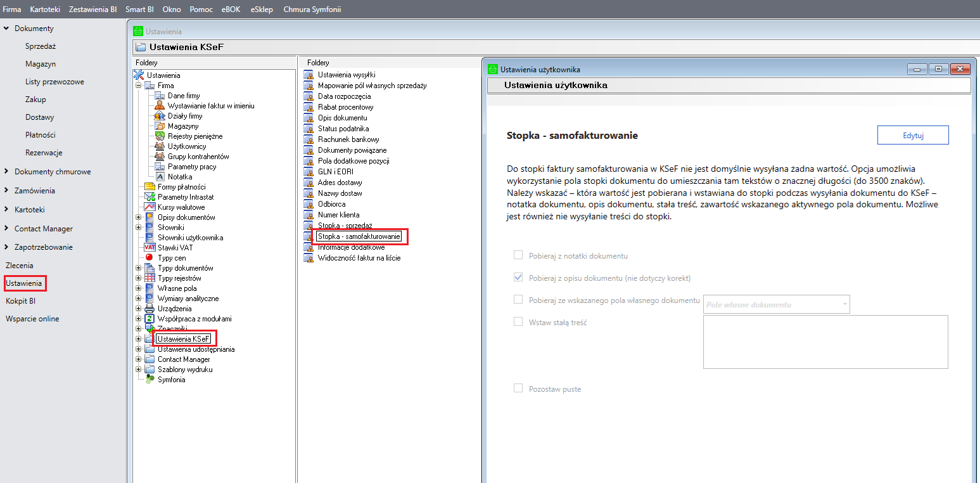This screenshot has width=980, height=483.
Task: Select Stopka - samofakturowanie in the list
Action: pos(359,236)
